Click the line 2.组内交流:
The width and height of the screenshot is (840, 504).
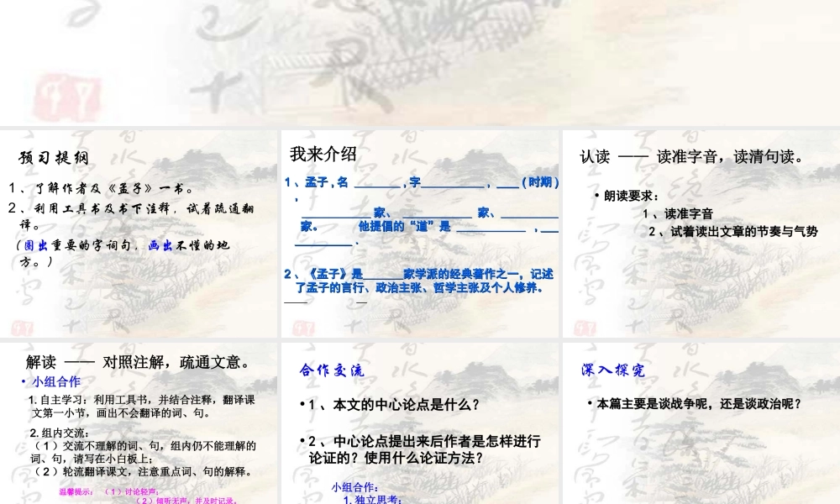60,433
